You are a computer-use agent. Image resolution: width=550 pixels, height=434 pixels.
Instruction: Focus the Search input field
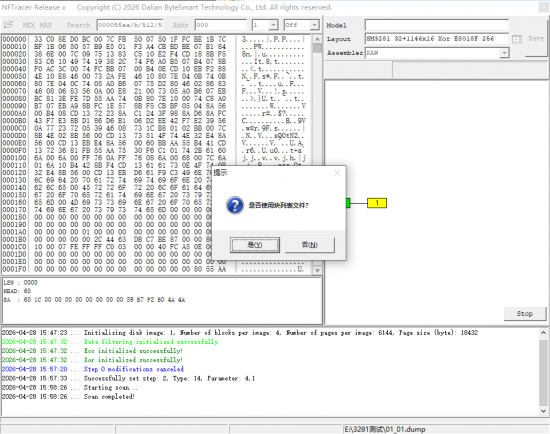pos(130,25)
